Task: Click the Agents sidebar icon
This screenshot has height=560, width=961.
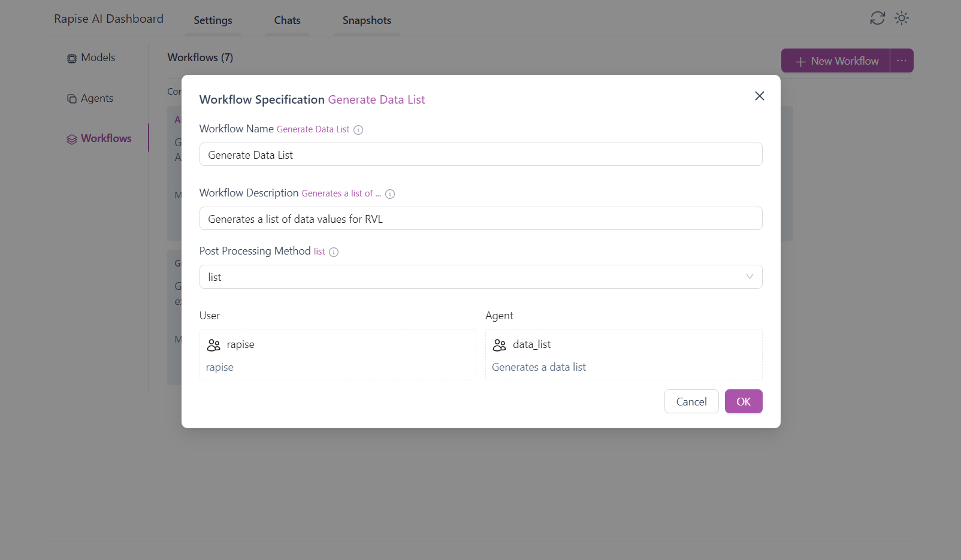Action: (x=72, y=99)
